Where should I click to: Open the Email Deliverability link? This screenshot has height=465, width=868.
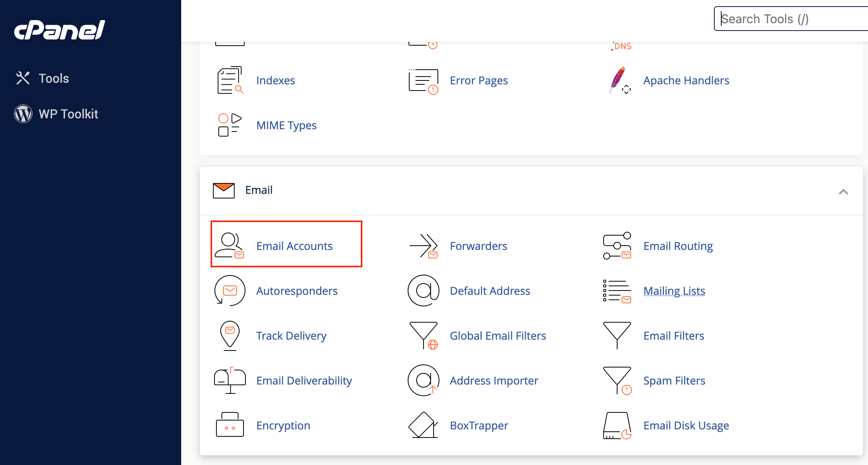(304, 381)
